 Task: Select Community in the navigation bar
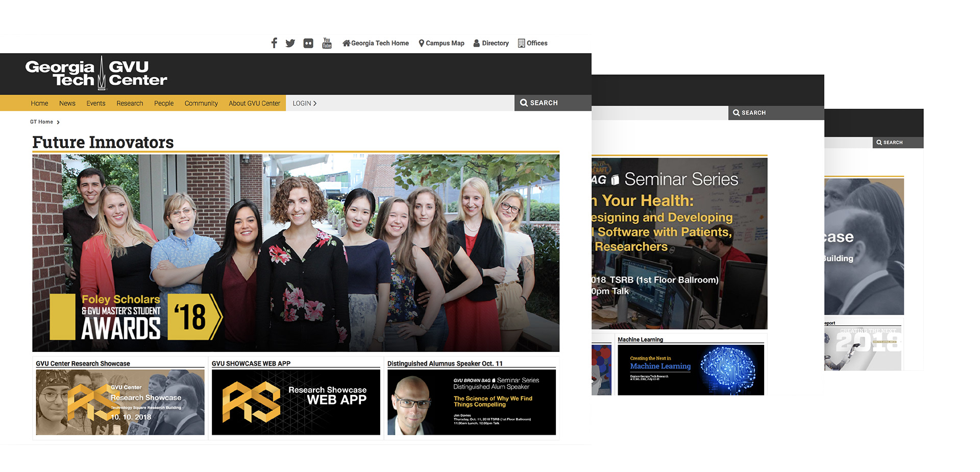[201, 103]
